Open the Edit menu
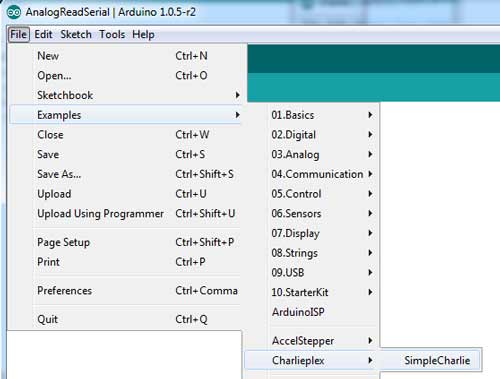 tap(43, 34)
